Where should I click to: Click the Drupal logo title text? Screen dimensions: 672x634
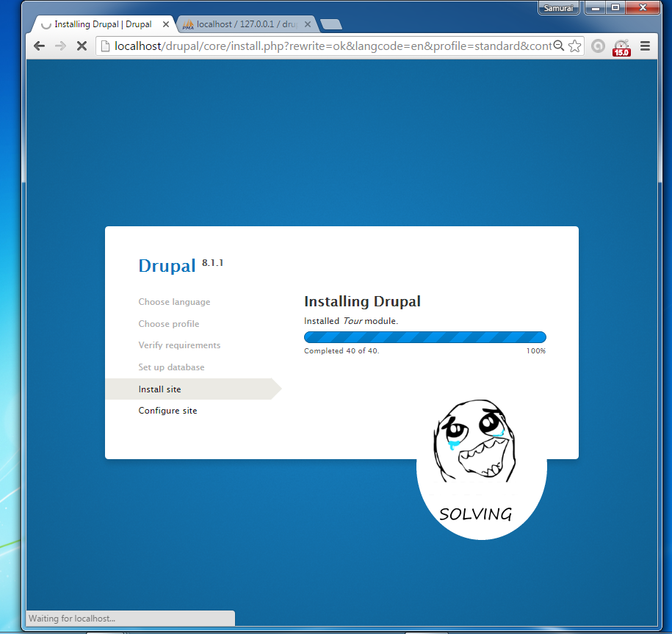[167, 266]
